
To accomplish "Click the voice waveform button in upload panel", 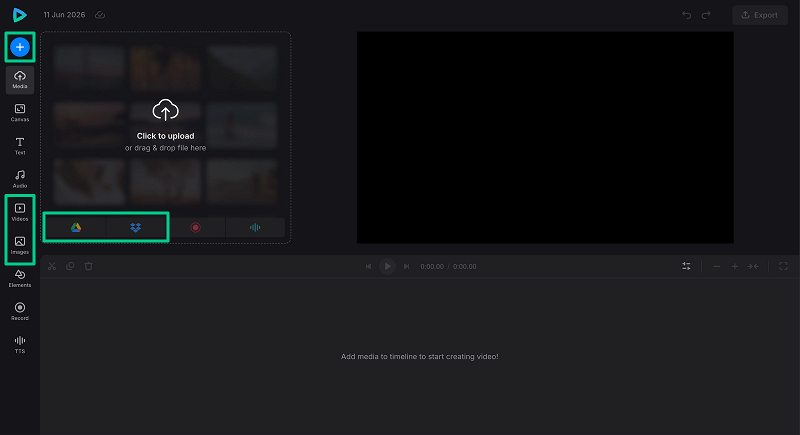I will [x=255, y=227].
